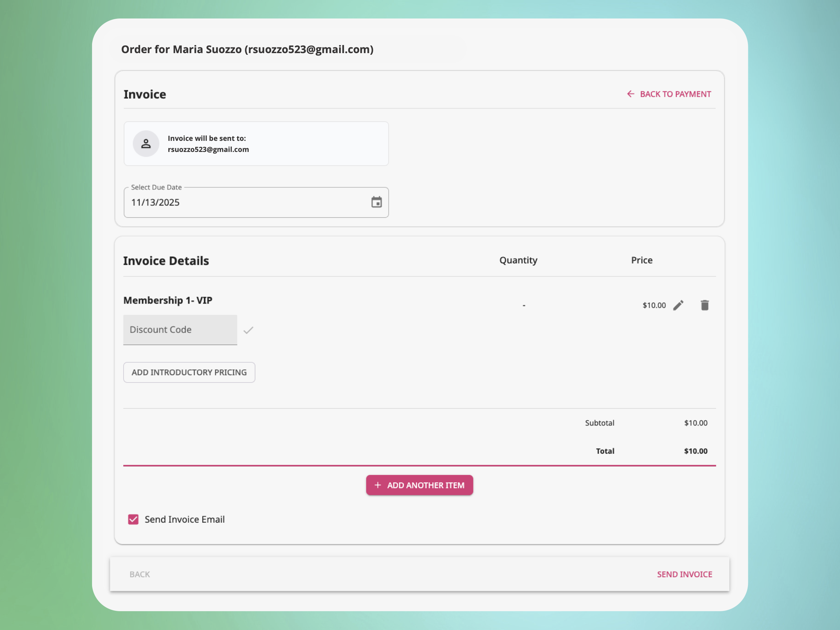The image size is (840, 630).
Task: Click the recipient person avatar icon
Action: point(146,144)
